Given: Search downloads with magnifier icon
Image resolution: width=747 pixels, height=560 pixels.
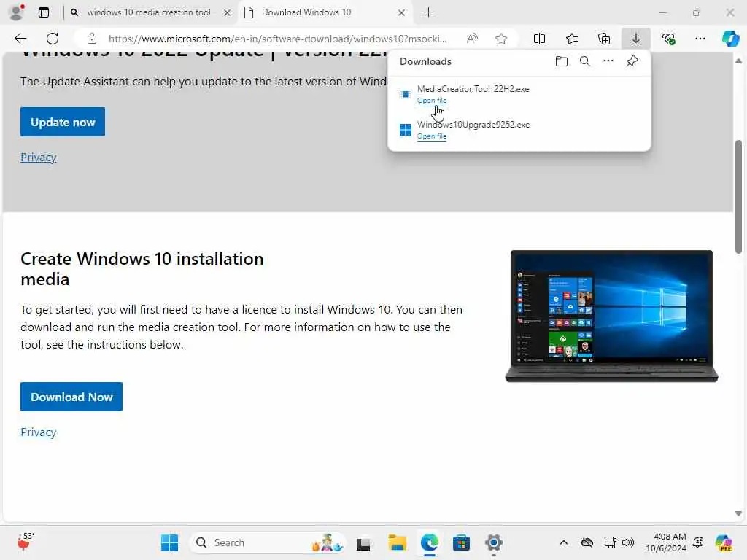Looking at the screenshot, I should [585, 61].
